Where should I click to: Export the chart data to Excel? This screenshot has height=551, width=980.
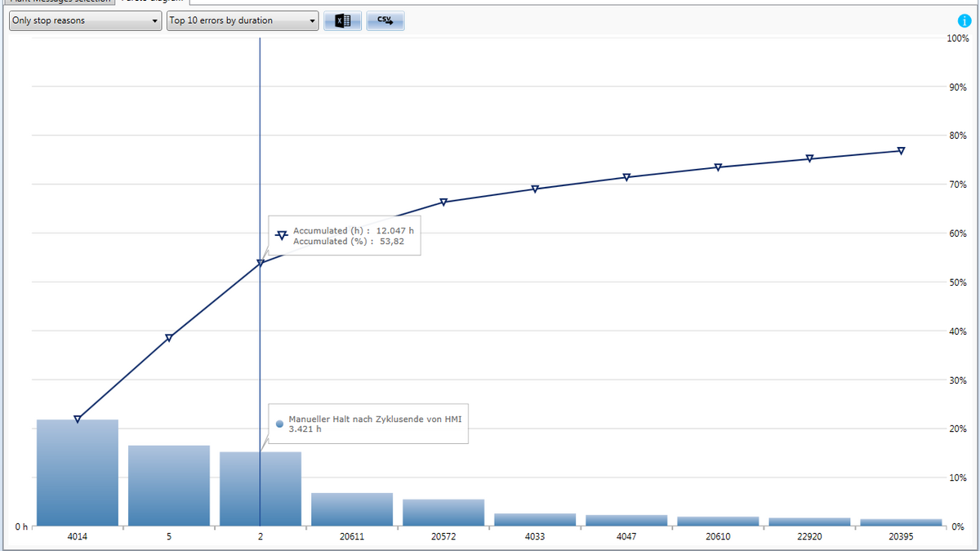tap(343, 21)
